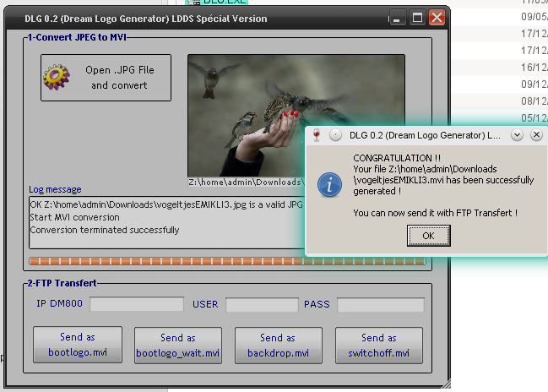Click the round menu button beside the wine icon
Screen dimensions: 548x392
coord(335,135)
